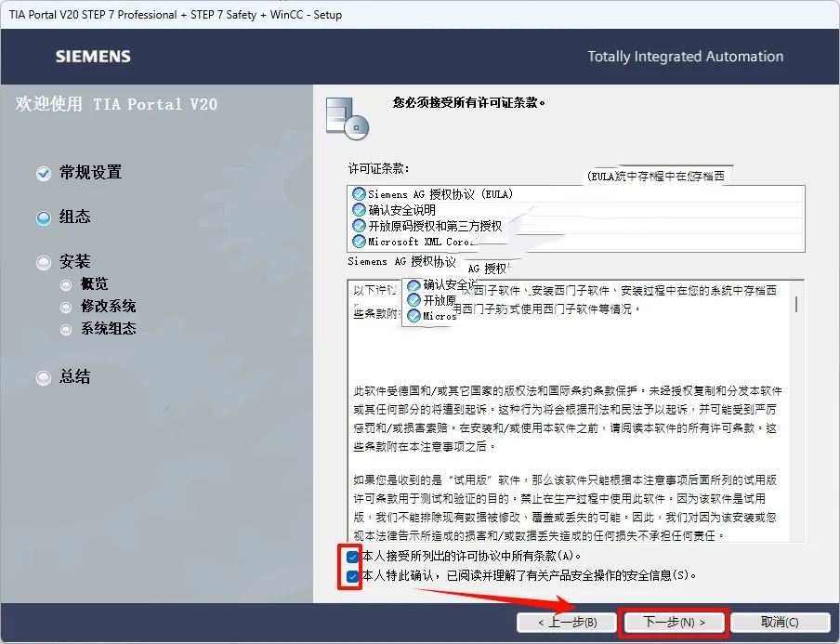Image resolution: width=840 pixels, height=644 pixels.
Task: Select the 概览 sub-step bullet
Action: point(66,285)
